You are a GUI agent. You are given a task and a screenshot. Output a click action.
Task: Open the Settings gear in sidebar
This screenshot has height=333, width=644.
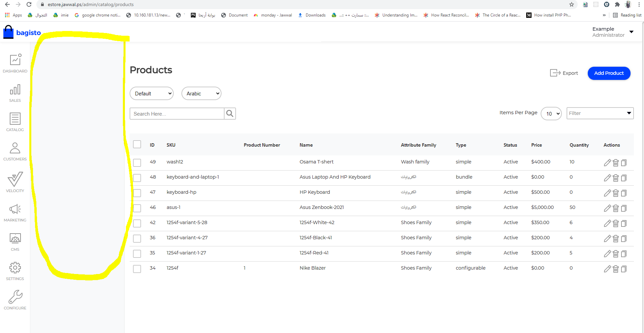pyautogui.click(x=15, y=271)
